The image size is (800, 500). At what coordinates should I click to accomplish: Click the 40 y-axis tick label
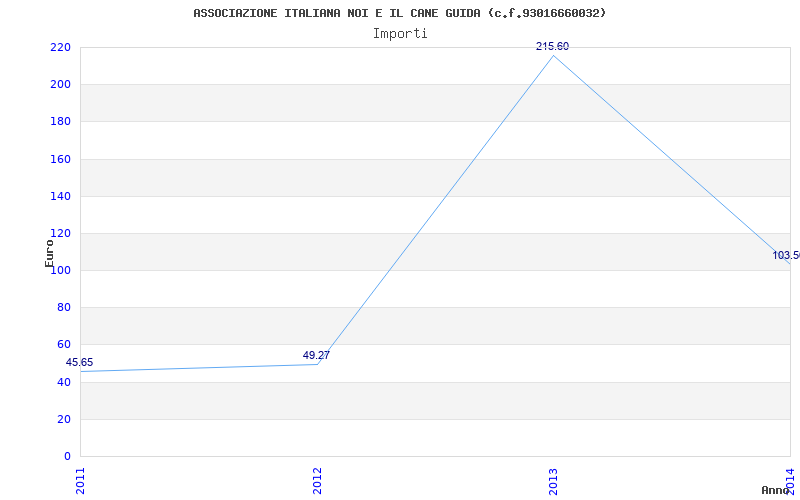pos(63,382)
